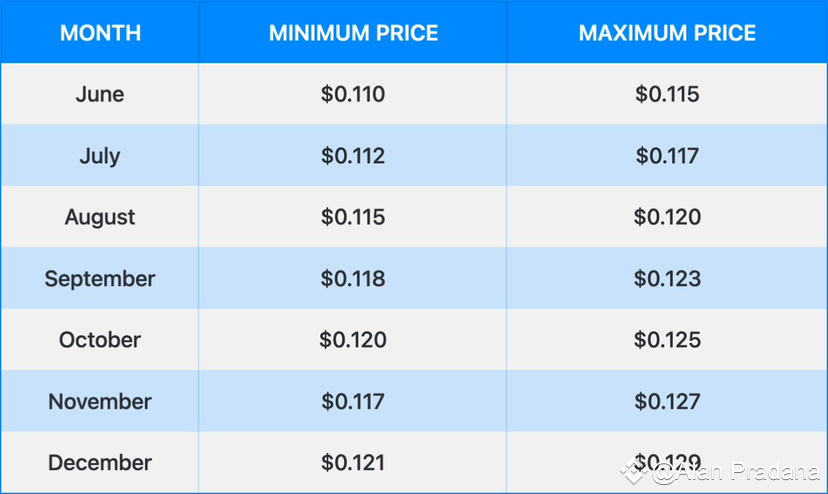Viewport: 828px width, 494px height.
Task: Click June maximum price $0.115
Action: [x=667, y=94]
